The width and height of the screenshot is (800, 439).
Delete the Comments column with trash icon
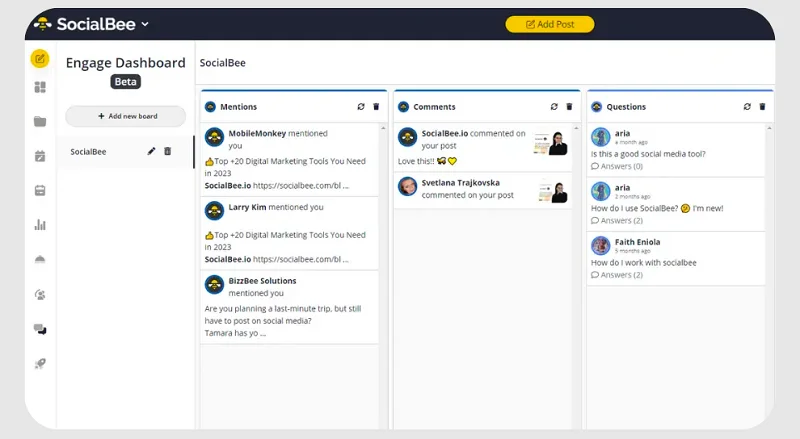tap(569, 107)
